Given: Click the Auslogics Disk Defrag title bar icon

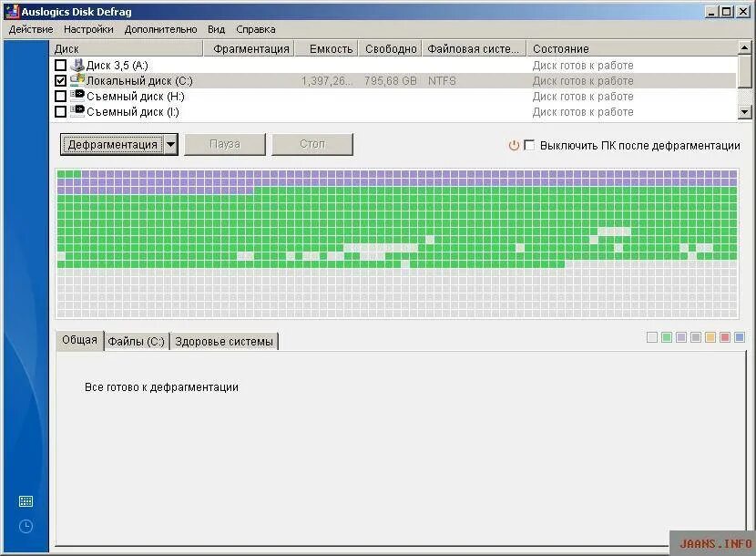Looking at the screenshot, I should tap(12, 11).
